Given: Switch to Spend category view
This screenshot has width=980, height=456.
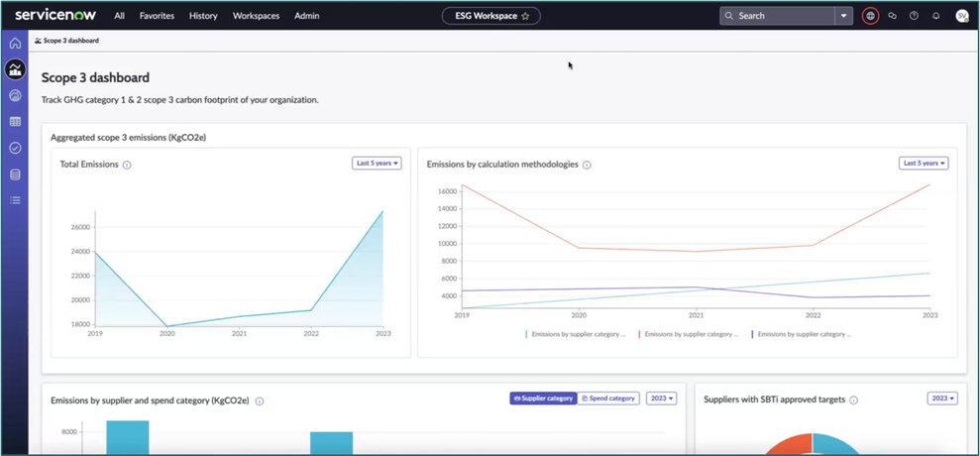Looking at the screenshot, I should pos(608,399).
